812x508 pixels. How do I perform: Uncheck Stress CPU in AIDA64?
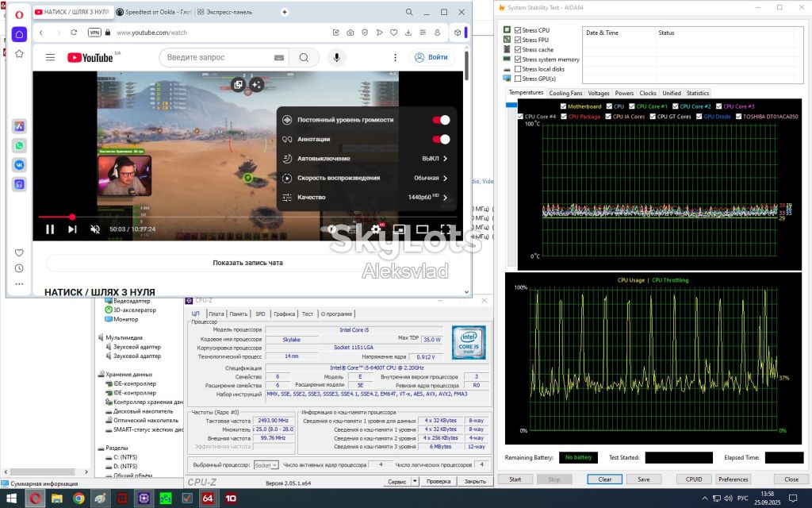coord(518,30)
